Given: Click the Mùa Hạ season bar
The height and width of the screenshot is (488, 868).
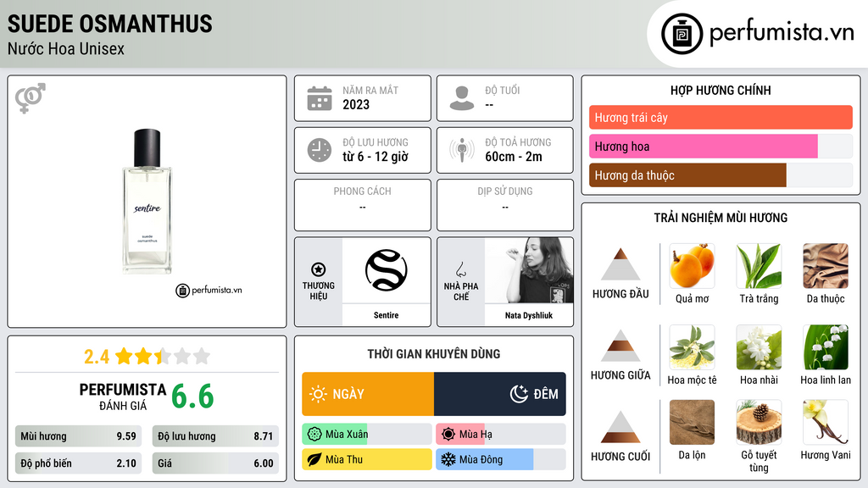Looking at the screenshot, I should coord(500,435).
